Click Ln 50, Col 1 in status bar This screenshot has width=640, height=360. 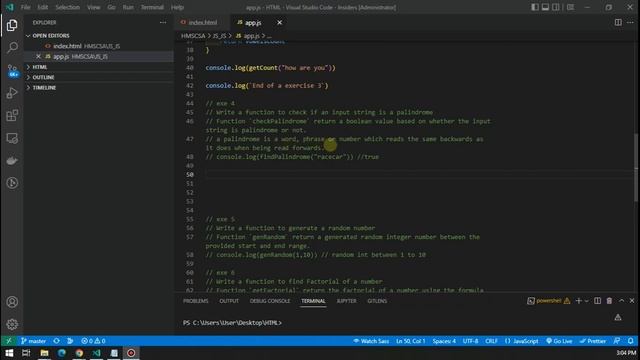pyautogui.click(x=411, y=341)
